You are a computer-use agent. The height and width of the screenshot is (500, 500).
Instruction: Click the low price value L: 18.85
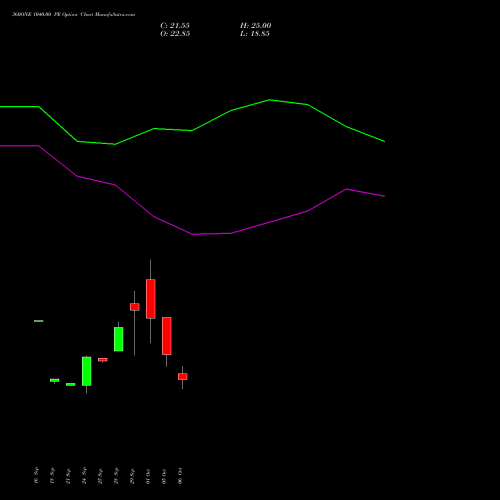255,34
